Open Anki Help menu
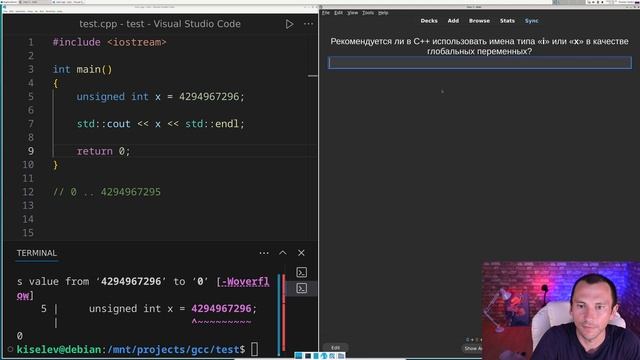This screenshot has height=360, width=640. tap(383, 13)
